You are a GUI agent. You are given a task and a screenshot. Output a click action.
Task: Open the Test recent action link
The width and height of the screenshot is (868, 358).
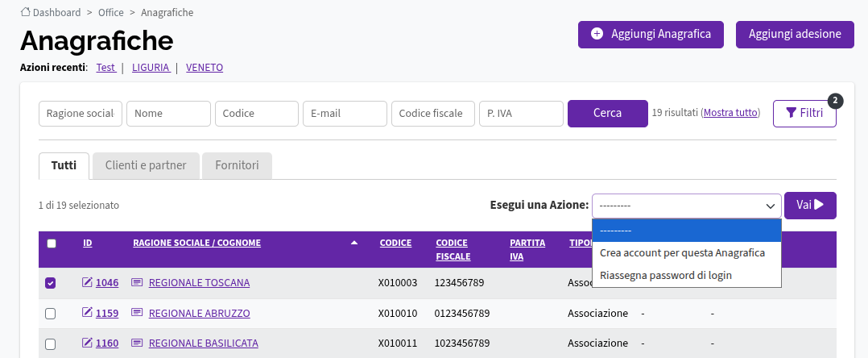pos(105,68)
